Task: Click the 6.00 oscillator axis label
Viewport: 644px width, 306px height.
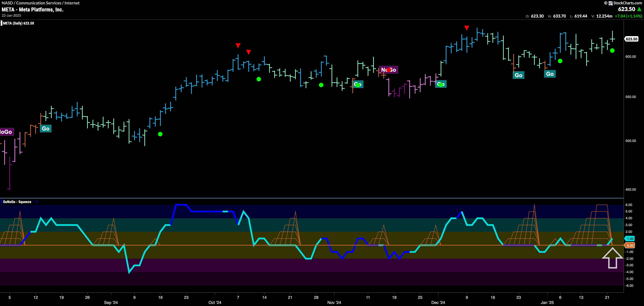Action: (629, 205)
